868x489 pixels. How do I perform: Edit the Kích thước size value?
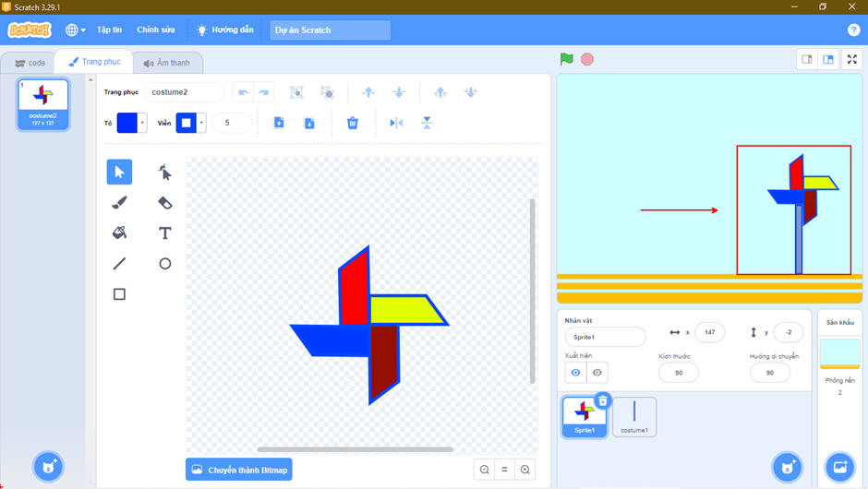tap(679, 372)
